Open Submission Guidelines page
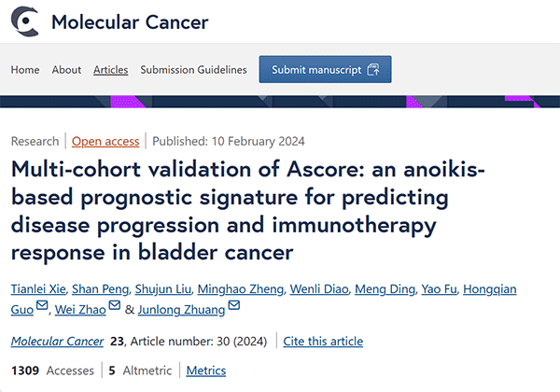 coord(193,70)
